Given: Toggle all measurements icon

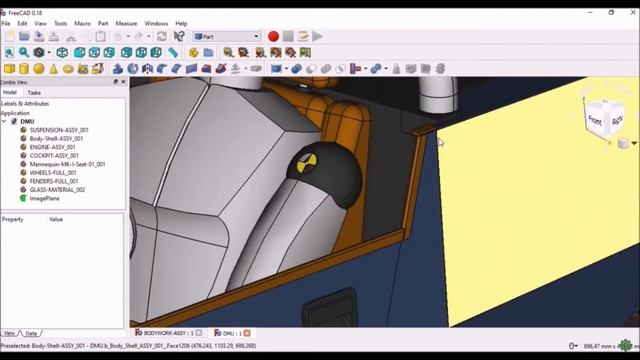Looking at the screenshot, I should pos(276,53).
